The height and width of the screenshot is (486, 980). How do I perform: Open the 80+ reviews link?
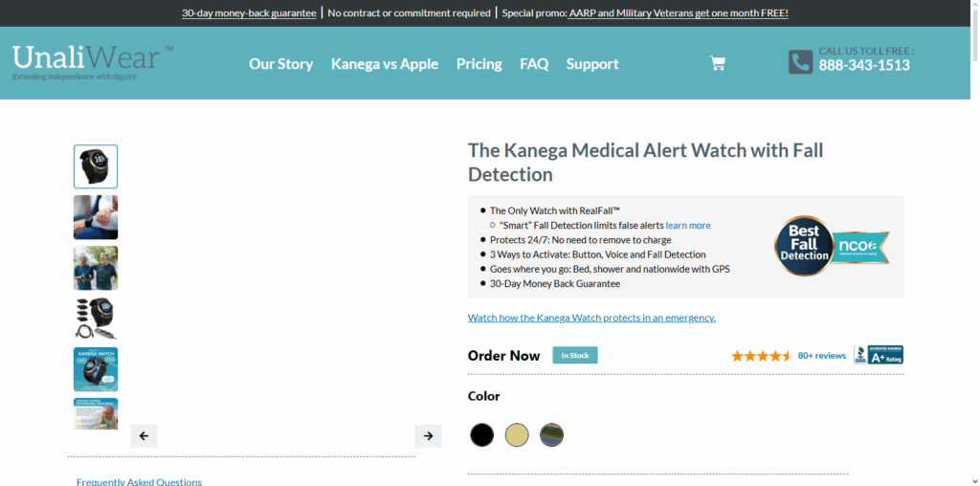pos(822,356)
